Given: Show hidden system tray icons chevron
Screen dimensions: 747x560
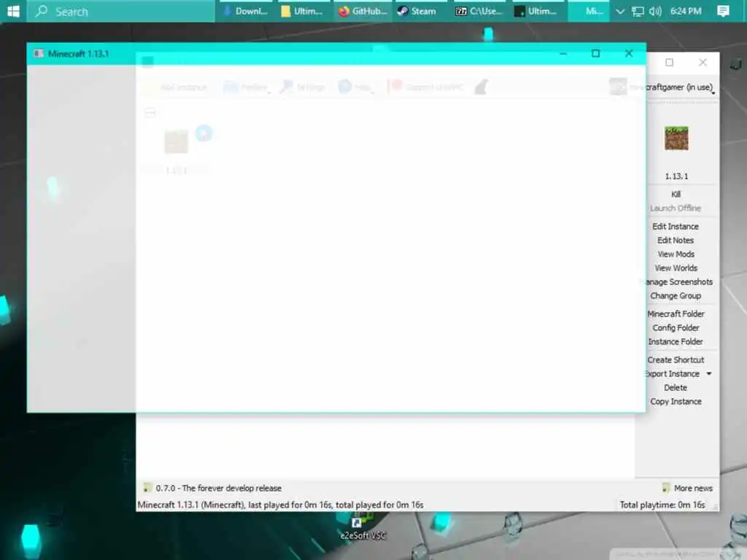Looking at the screenshot, I should [620, 11].
